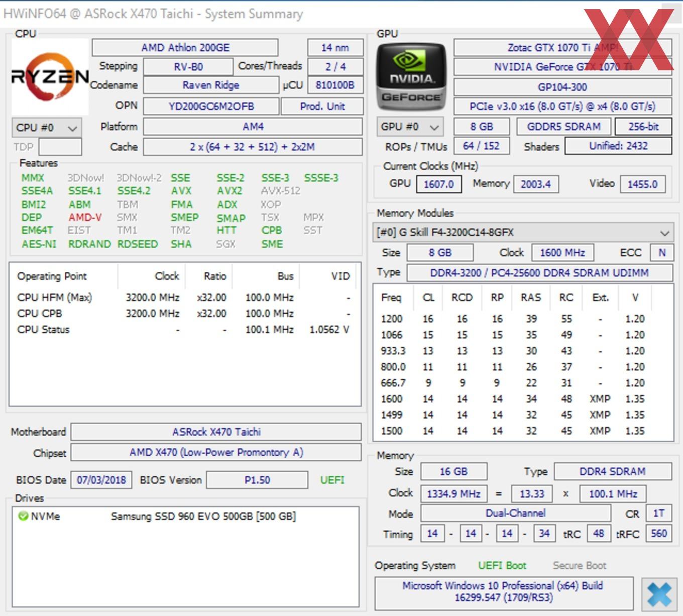Click the CR 1T field
Viewport: 683px width, 616px height.
click(658, 514)
